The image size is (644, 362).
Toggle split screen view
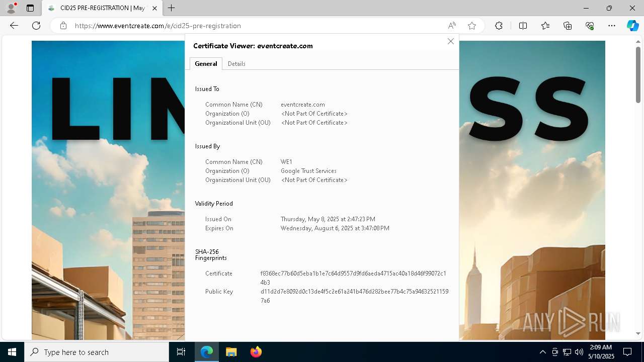click(x=523, y=26)
